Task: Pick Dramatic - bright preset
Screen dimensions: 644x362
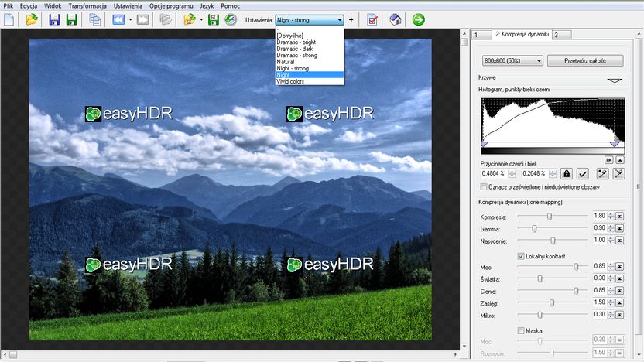Action: click(310, 42)
